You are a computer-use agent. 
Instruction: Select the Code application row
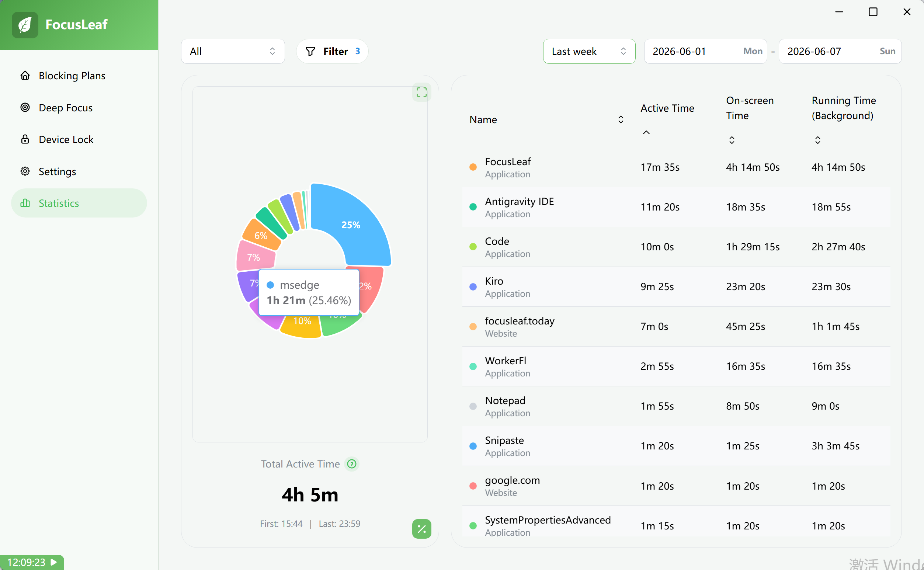coord(676,247)
